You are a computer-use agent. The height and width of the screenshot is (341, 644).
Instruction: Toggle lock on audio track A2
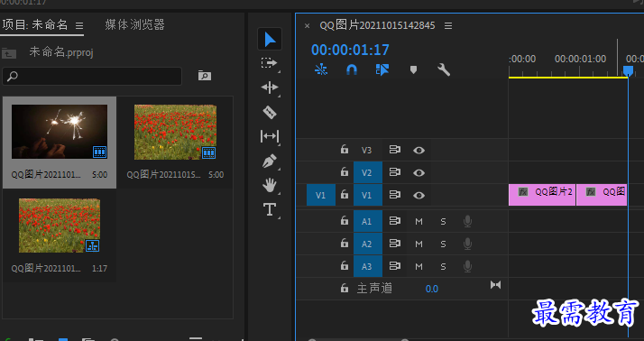pyautogui.click(x=345, y=244)
